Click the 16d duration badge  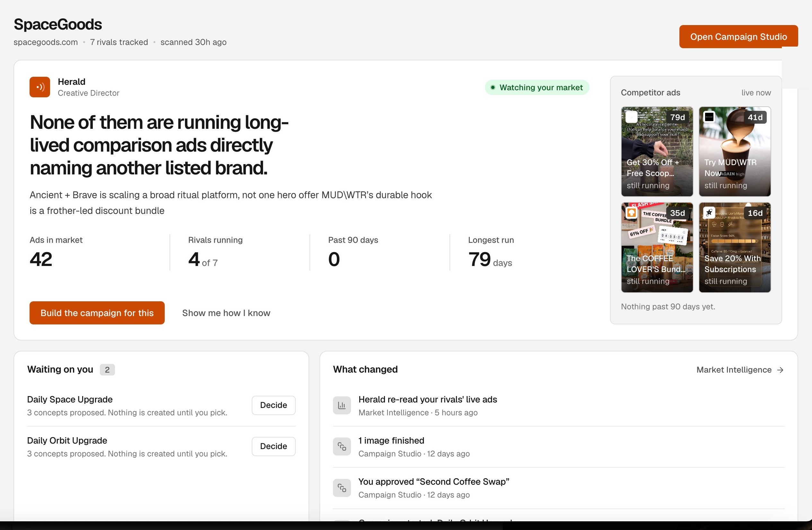[755, 213]
